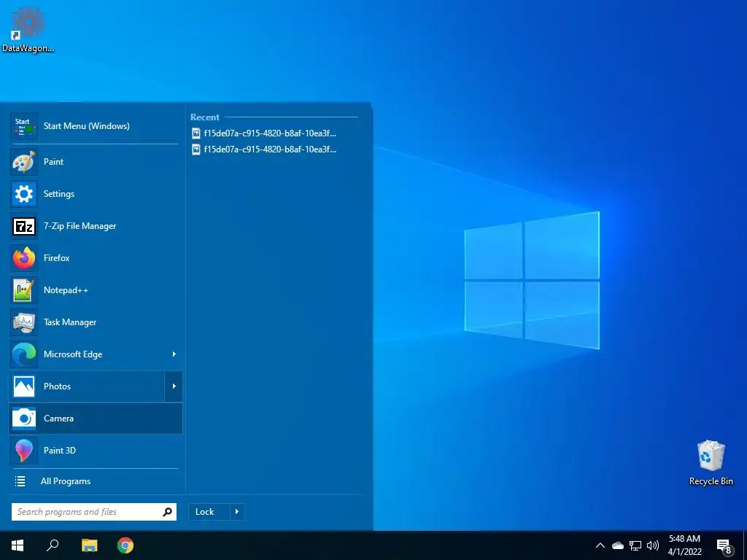Select the Paint menu entry label

click(53, 162)
